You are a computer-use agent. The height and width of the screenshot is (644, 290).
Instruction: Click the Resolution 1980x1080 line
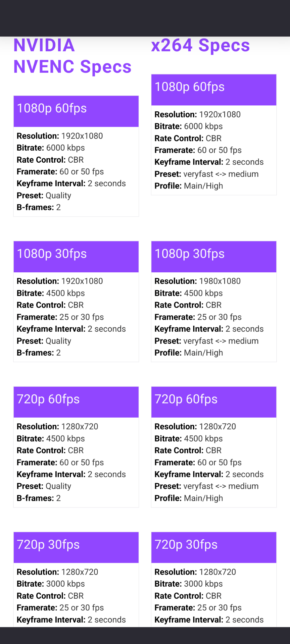click(x=197, y=281)
